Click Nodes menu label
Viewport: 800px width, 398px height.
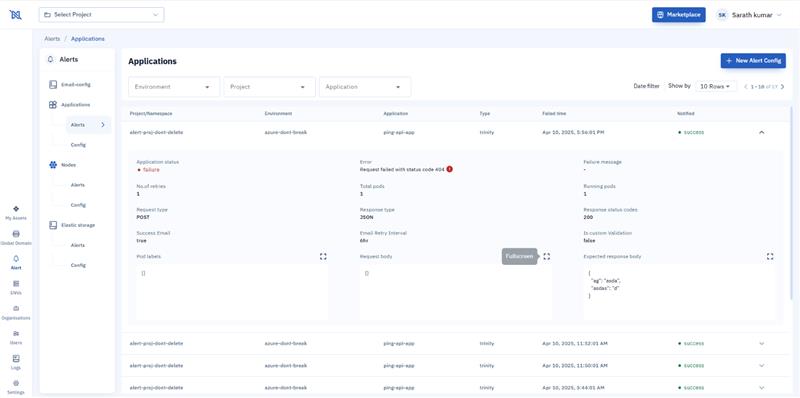[x=68, y=165]
